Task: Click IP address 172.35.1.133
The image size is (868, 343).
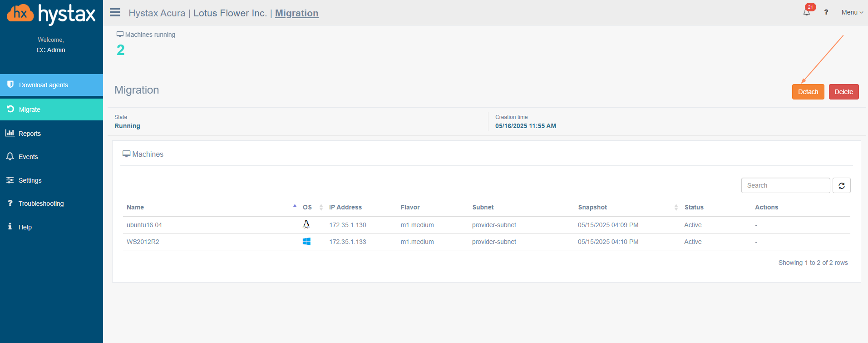Action: [348, 242]
